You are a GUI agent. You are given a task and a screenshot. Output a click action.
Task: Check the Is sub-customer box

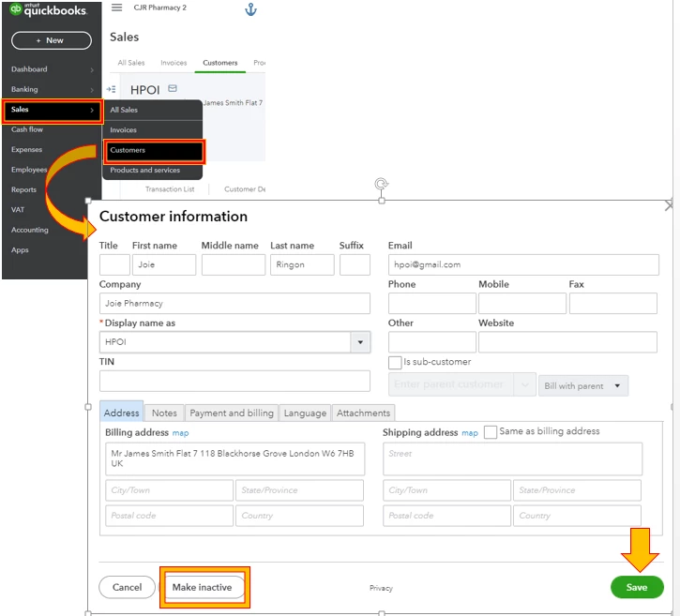395,363
